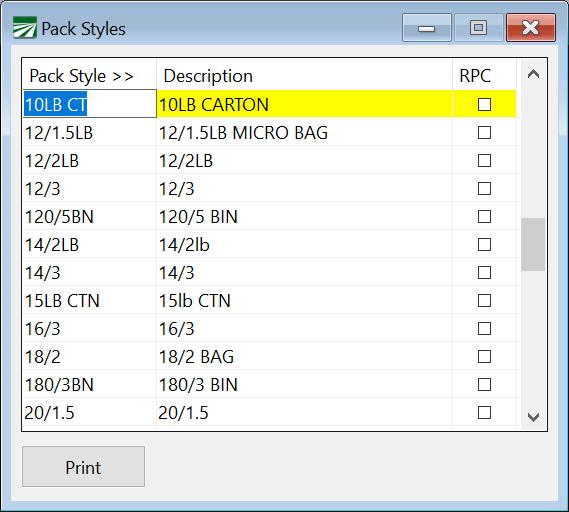
Task: Select pack style 18/2 cell
Action: coord(90,357)
